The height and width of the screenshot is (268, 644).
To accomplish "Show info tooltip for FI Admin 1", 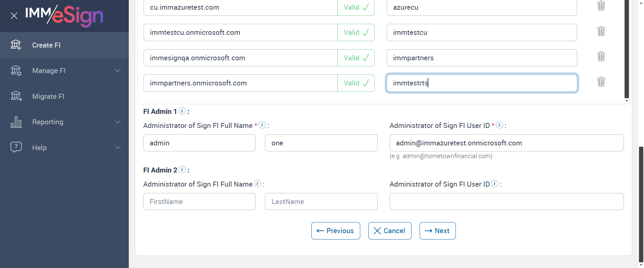I will (182, 111).
